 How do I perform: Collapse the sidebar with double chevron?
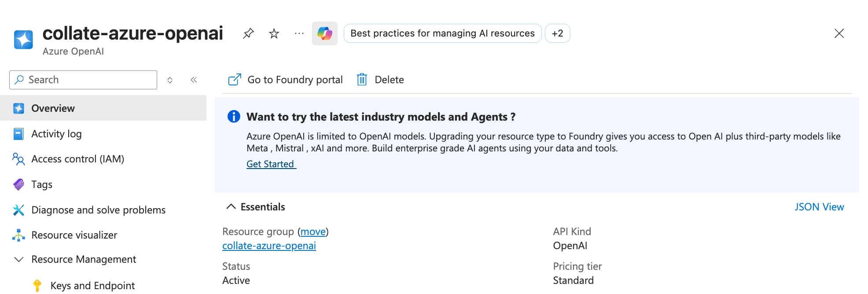coord(194,80)
